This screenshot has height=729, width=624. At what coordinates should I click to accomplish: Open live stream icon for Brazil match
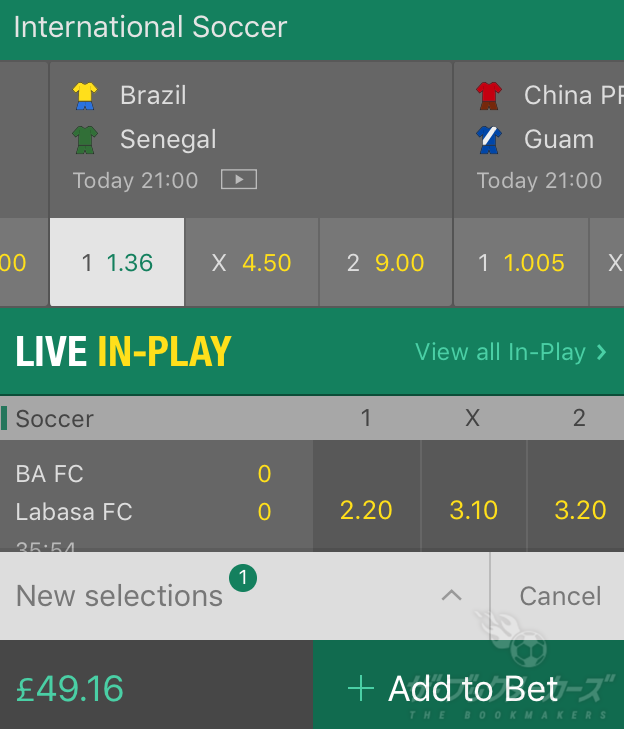point(239,179)
